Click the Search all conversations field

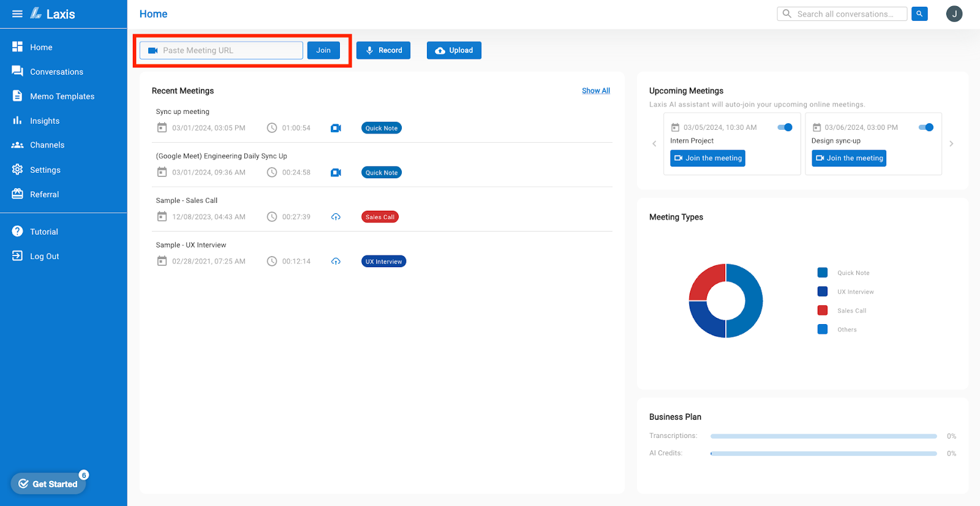point(842,13)
